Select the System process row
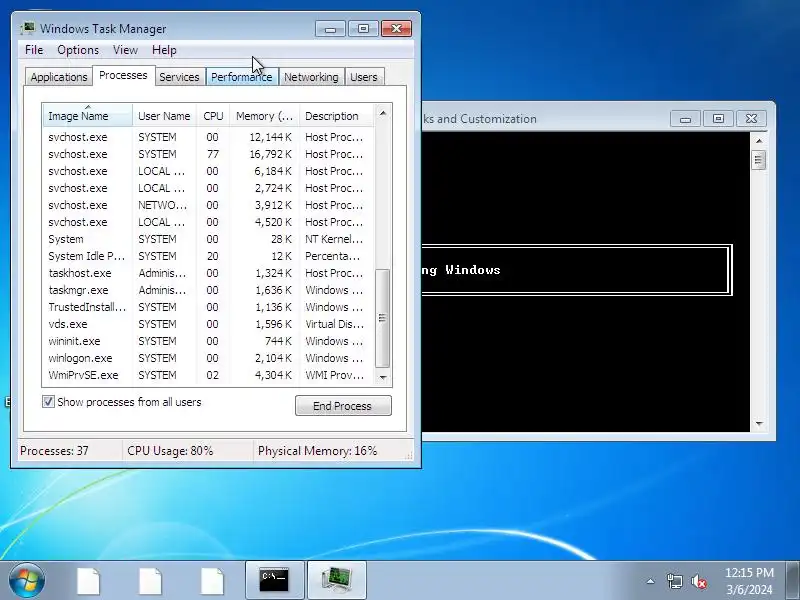The image size is (800, 600). 209,239
